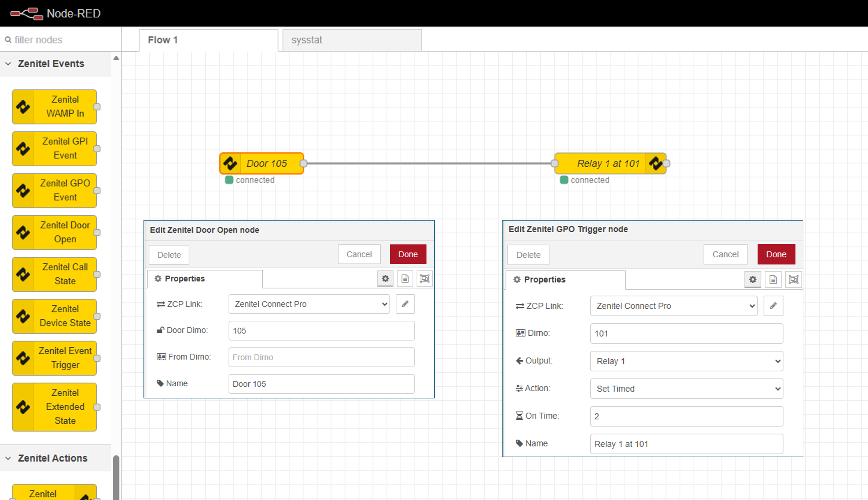Click the Zenitel Door Open palette node
This screenshot has height=500, width=868.
click(54, 232)
